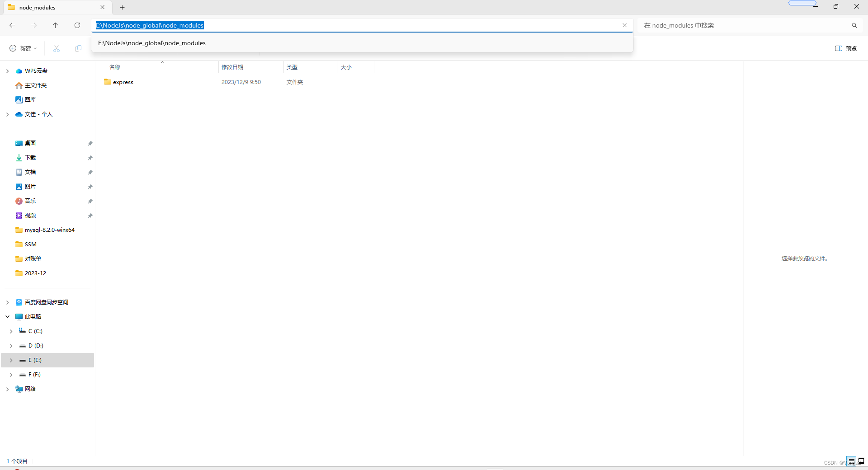868x470 pixels.
Task: Sort by 大小 column header
Action: click(346, 67)
